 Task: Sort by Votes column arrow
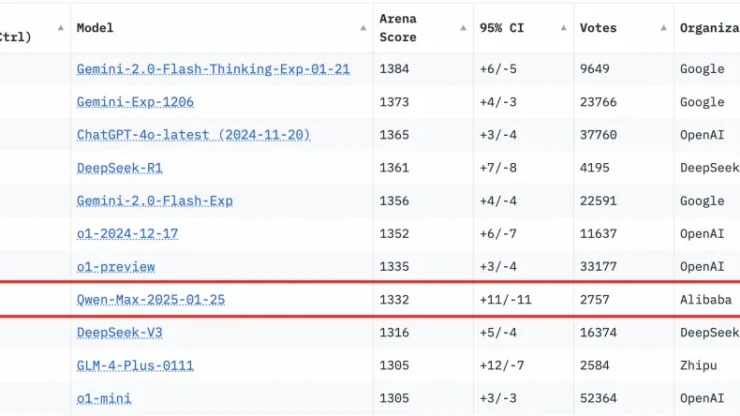click(663, 28)
